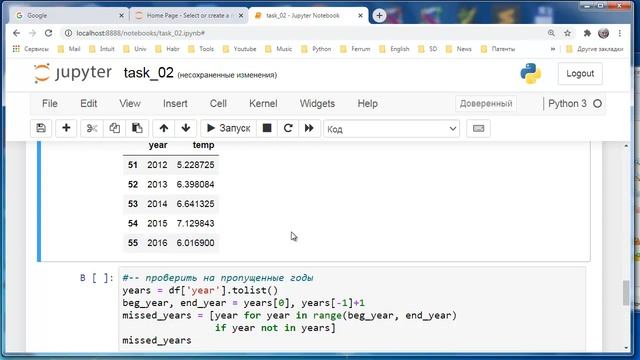This screenshot has width=640, height=360.
Task: Open the View menu
Action: coord(130,104)
